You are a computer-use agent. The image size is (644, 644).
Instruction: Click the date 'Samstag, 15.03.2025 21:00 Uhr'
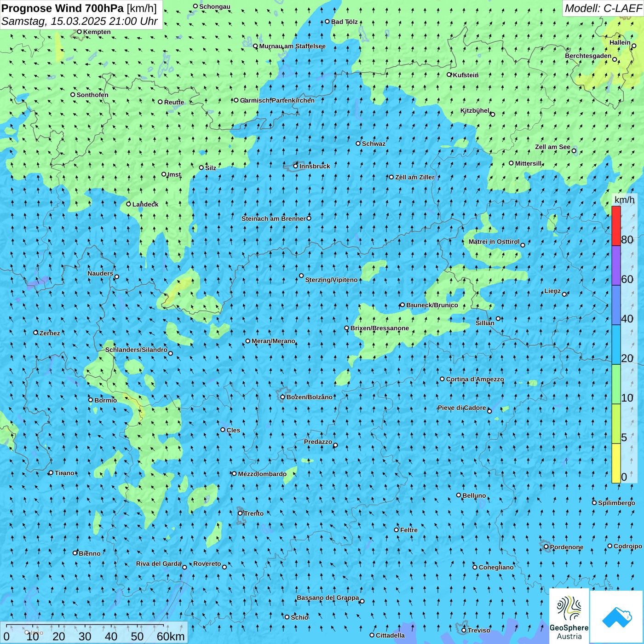click(80, 21)
